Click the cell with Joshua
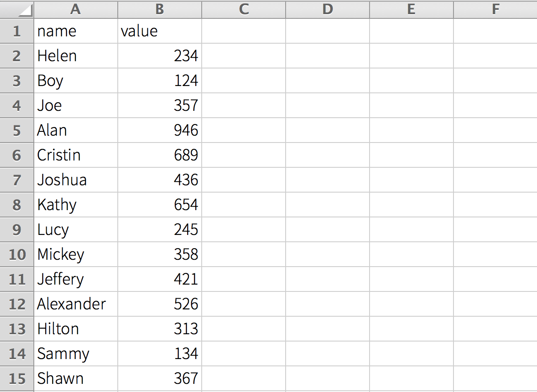Screen dimensions: 537x392 point(76,180)
